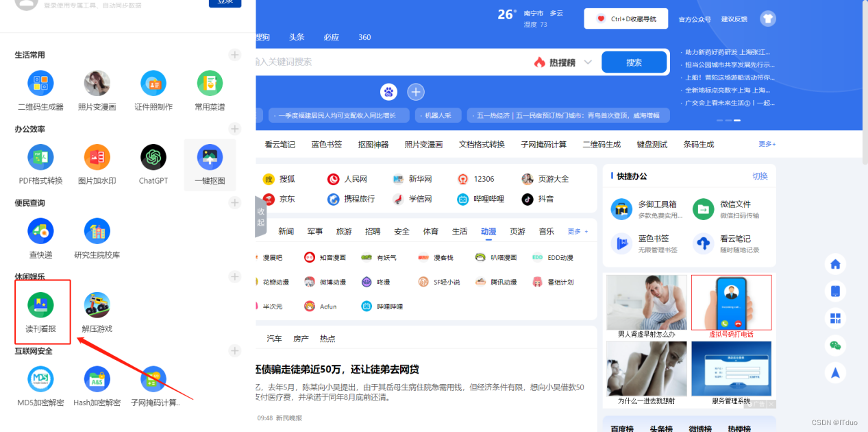
Task: Open 读刊看报 icon
Action: tap(40, 304)
